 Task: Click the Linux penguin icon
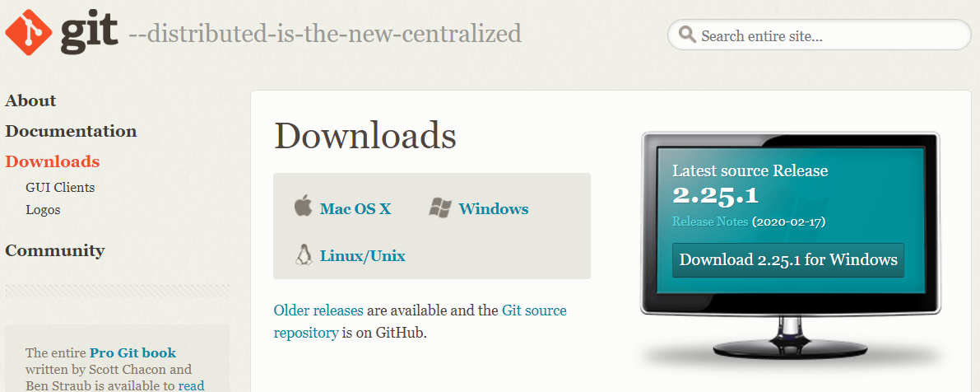(303, 254)
